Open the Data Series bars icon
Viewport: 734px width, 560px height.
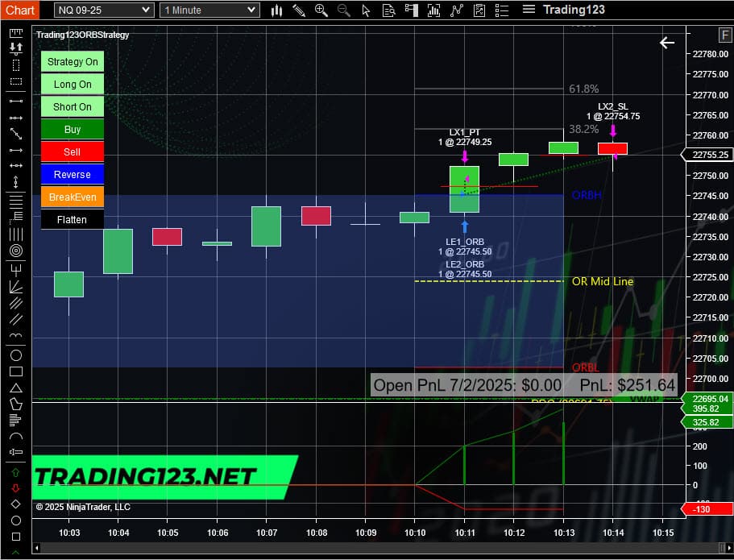tap(276, 10)
